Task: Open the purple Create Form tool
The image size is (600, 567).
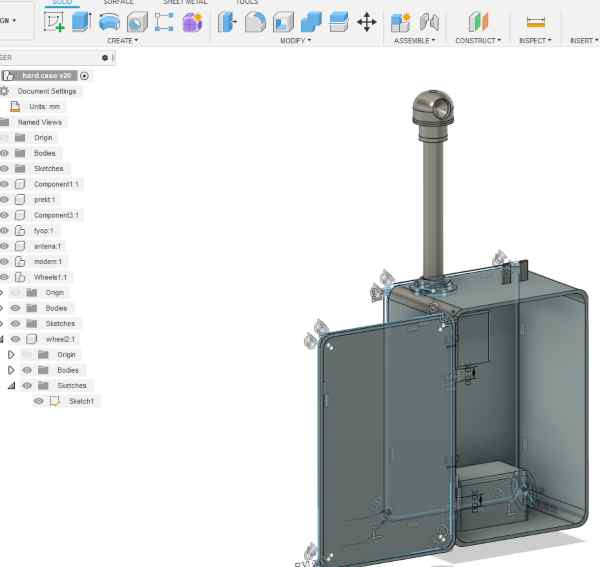Action: point(192,22)
